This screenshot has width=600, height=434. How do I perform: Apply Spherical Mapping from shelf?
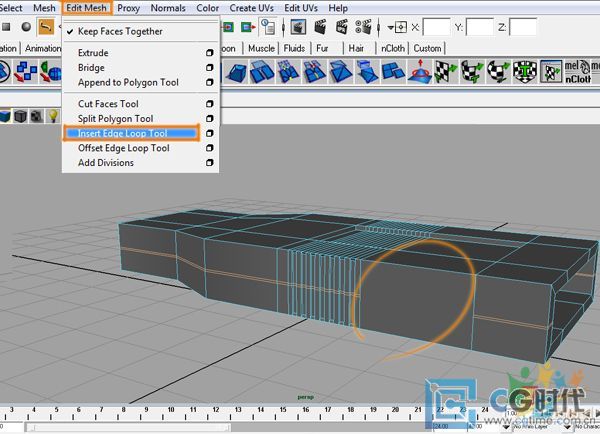[x=498, y=72]
